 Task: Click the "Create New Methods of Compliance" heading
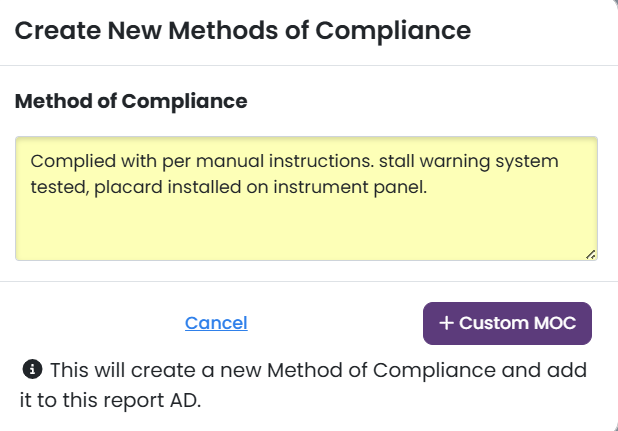point(243,31)
